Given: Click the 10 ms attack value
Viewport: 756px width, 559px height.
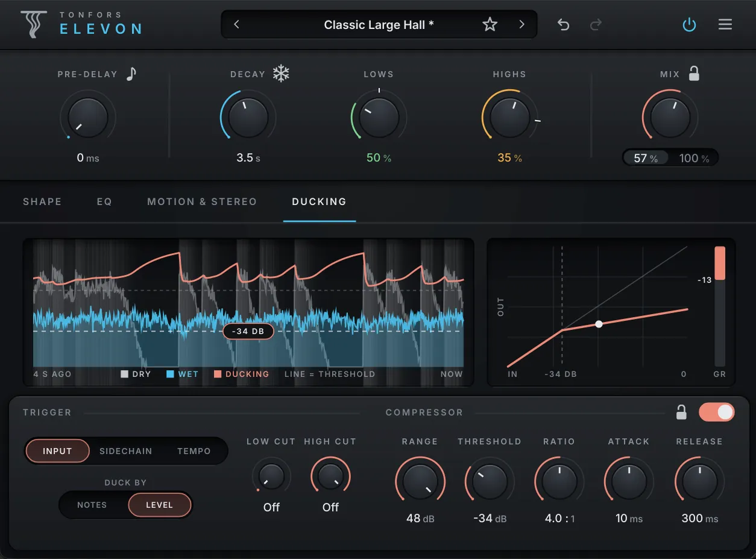Looking at the screenshot, I should tap(629, 519).
